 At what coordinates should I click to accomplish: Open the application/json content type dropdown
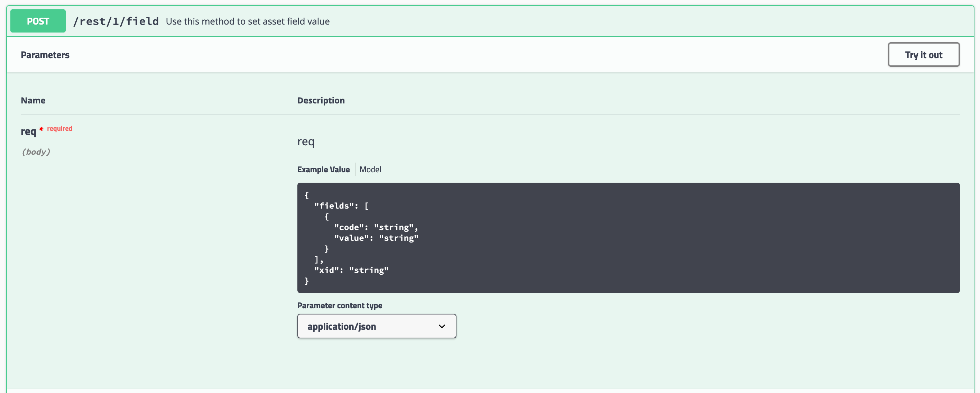point(376,326)
